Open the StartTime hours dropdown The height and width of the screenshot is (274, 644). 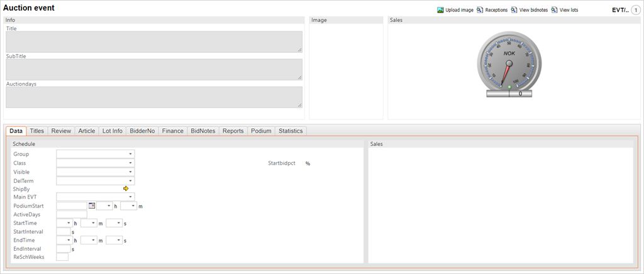click(x=68, y=223)
